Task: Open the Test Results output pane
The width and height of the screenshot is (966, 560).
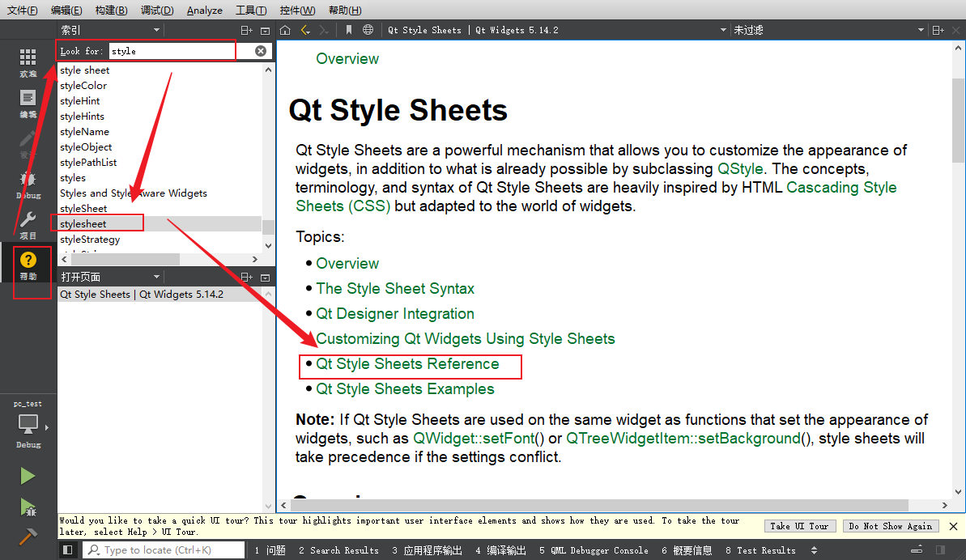Action: coord(760,550)
